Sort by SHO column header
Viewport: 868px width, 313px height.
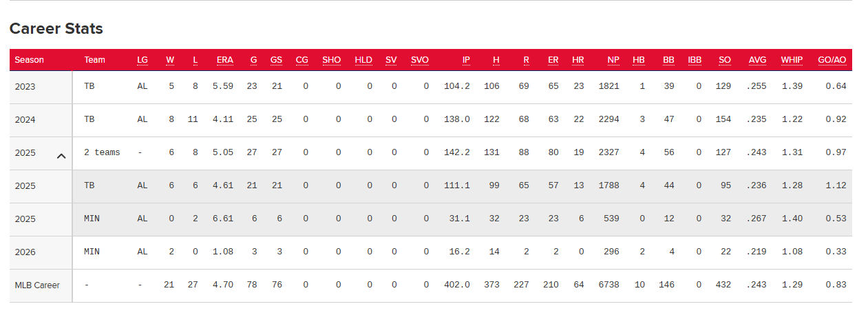(x=331, y=60)
